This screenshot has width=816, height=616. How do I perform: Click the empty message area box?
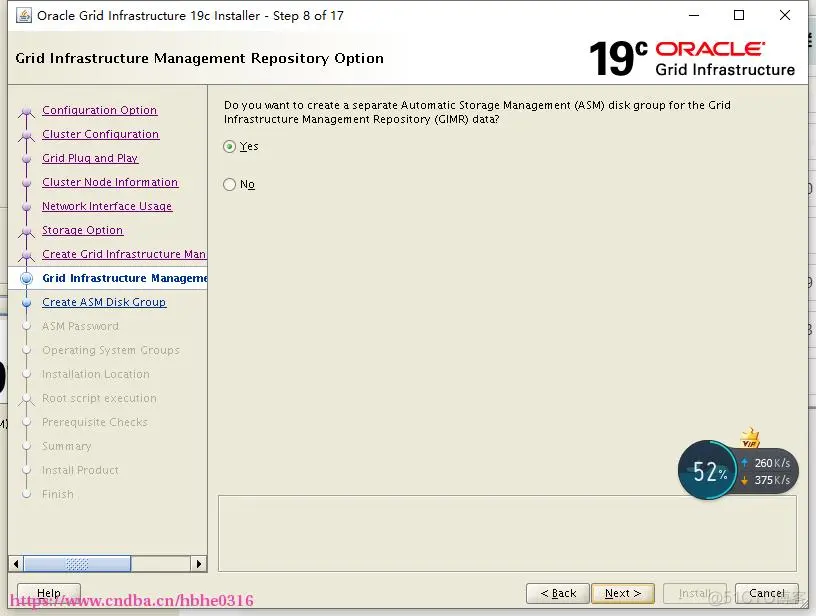click(x=507, y=533)
